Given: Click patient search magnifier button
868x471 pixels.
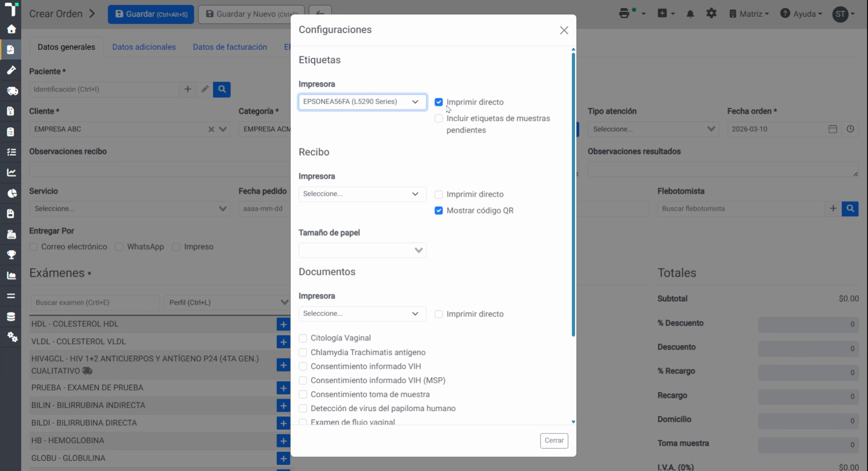Looking at the screenshot, I should 222,89.
